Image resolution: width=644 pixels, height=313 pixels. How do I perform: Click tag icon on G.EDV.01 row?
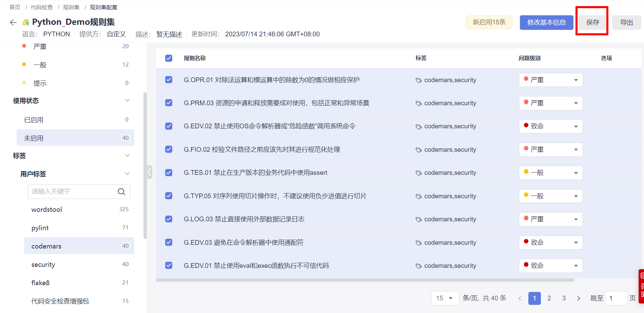pyautogui.click(x=419, y=266)
